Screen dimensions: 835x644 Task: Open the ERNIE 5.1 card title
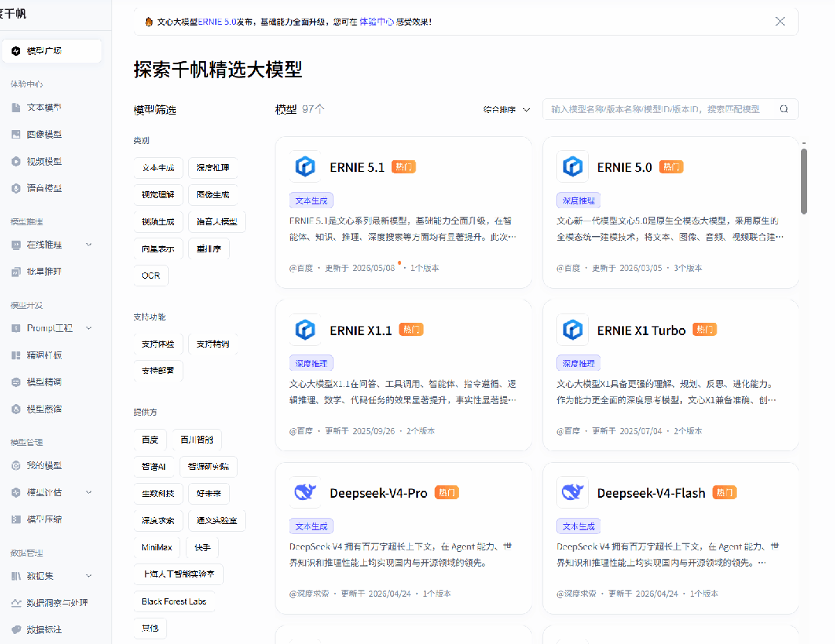click(x=357, y=167)
